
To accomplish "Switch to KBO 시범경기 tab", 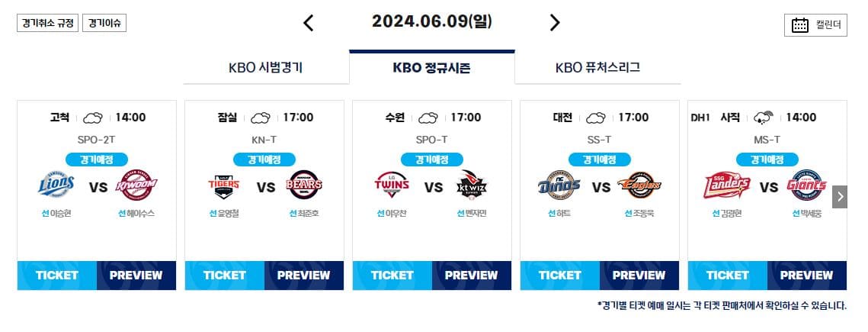I will point(266,68).
